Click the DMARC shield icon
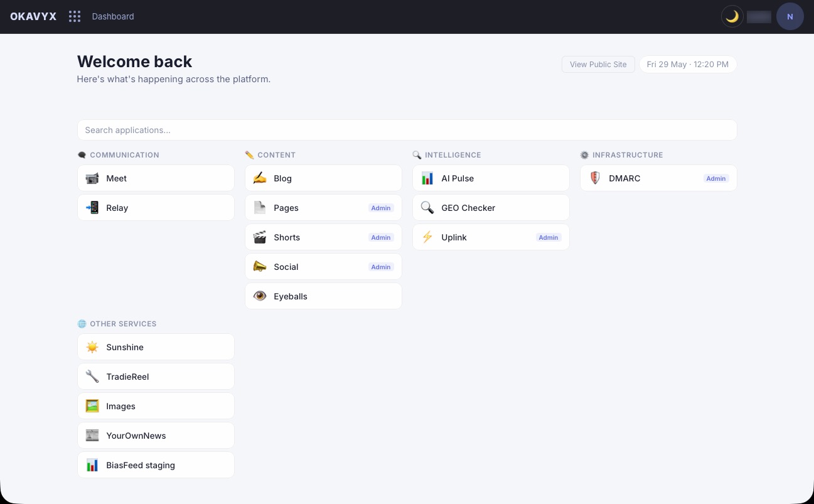This screenshot has height=504, width=814. [595, 178]
